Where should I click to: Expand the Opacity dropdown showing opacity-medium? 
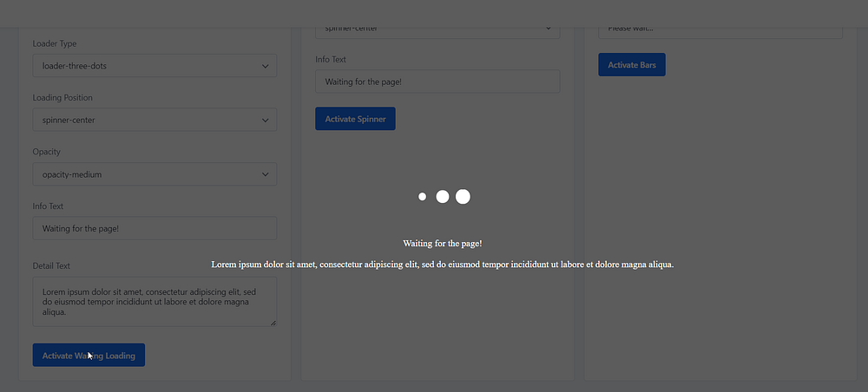(x=155, y=174)
